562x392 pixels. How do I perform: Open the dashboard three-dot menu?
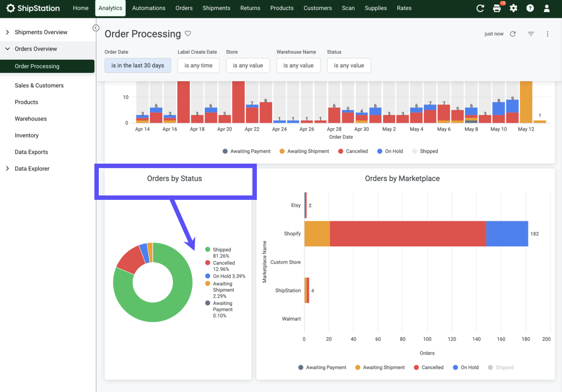click(x=547, y=33)
